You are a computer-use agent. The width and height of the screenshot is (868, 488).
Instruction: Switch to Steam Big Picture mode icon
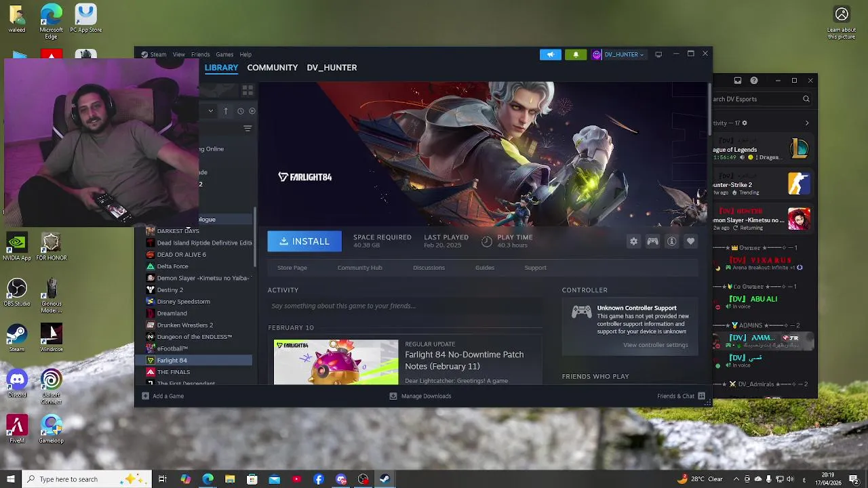(658, 55)
